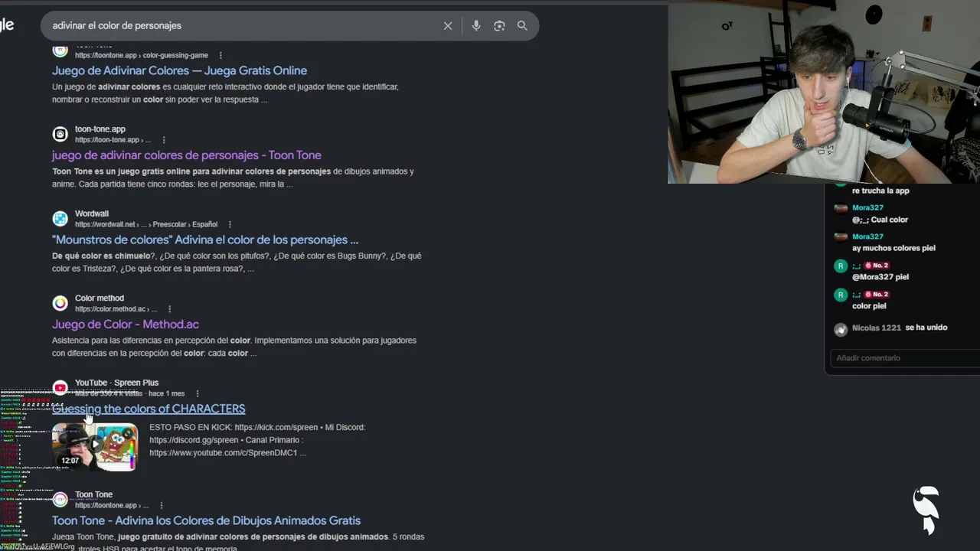The image size is (980, 551).
Task: Click the avatar beside 'color piel' chat message
Action: tap(841, 295)
